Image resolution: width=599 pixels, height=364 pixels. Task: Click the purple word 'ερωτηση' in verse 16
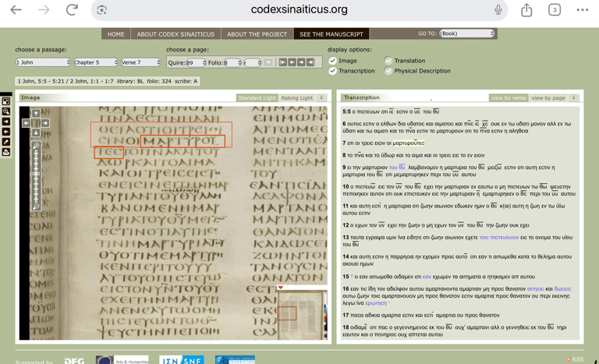(376, 303)
